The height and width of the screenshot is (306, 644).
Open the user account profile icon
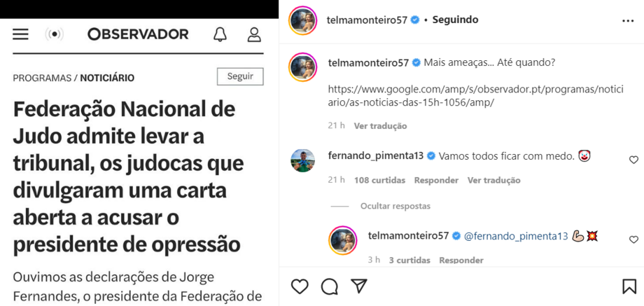click(254, 34)
